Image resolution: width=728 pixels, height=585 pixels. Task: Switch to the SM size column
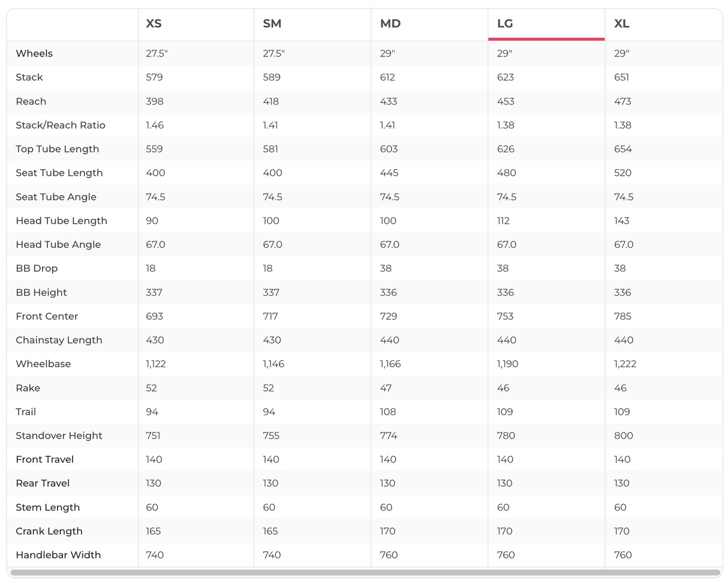pos(272,24)
